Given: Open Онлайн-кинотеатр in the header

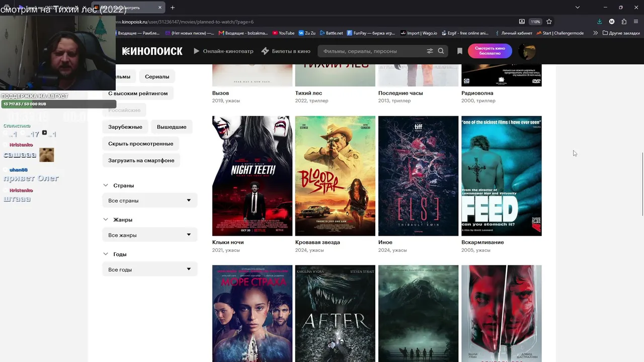Looking at the screenshot, I should tap(223, 51).
